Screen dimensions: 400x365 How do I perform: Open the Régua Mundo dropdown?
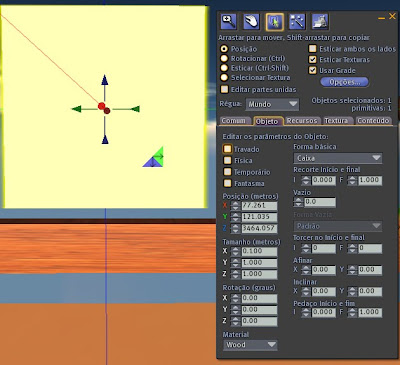click(272, 104)
